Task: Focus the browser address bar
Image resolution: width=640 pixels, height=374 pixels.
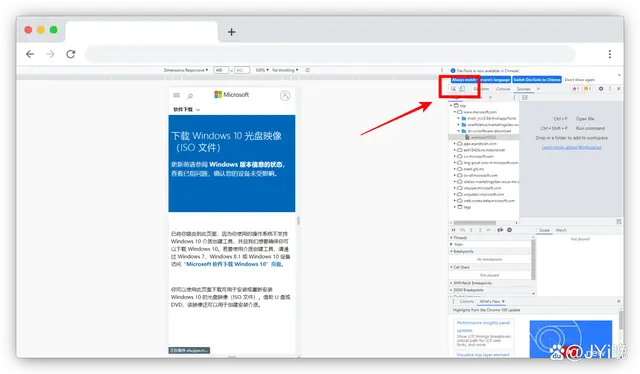Action: point(330,54)
